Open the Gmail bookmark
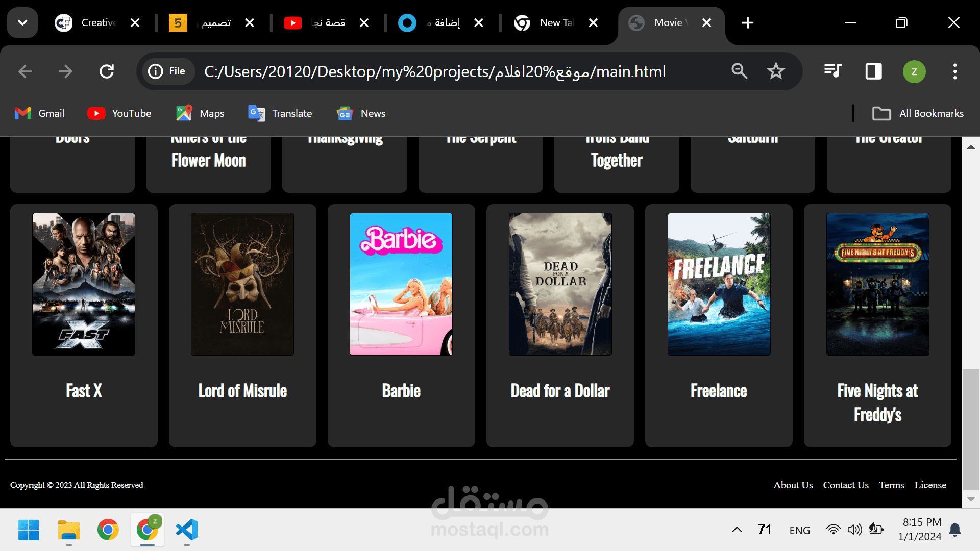The height and width of the screenshot is (551, 980). 40,113
